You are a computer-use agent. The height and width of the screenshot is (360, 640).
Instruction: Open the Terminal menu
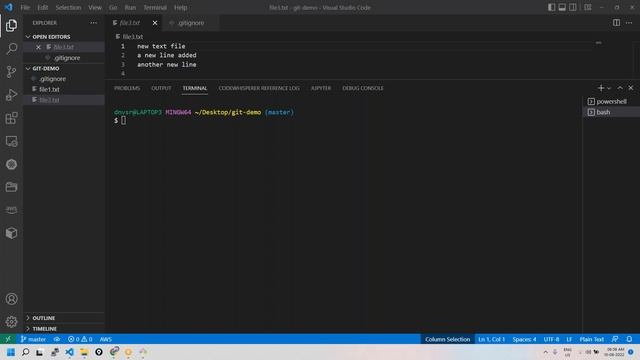(155, 7)
